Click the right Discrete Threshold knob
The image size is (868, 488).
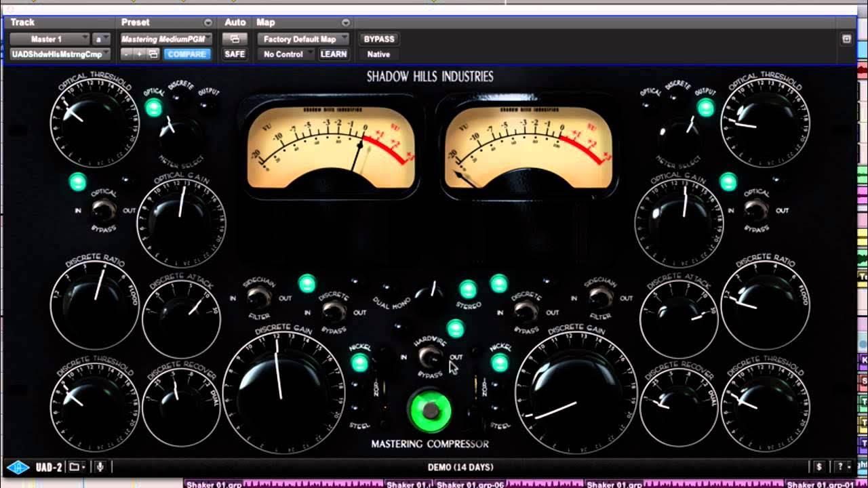(764, 408)
